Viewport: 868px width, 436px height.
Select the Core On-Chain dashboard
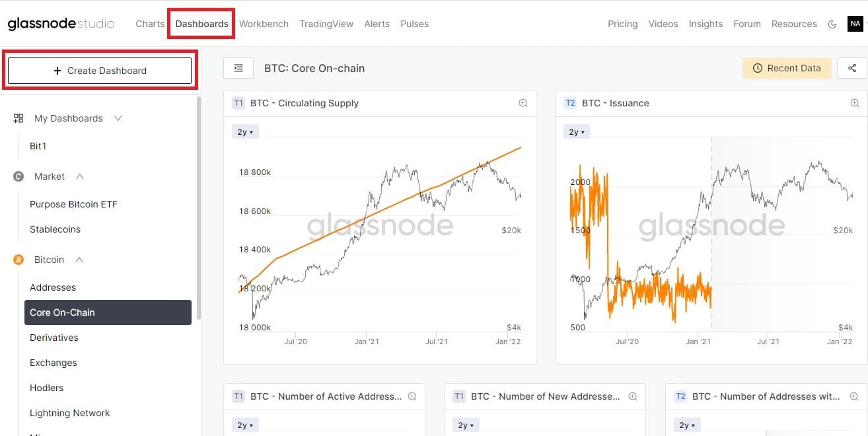tap(108, 312)
